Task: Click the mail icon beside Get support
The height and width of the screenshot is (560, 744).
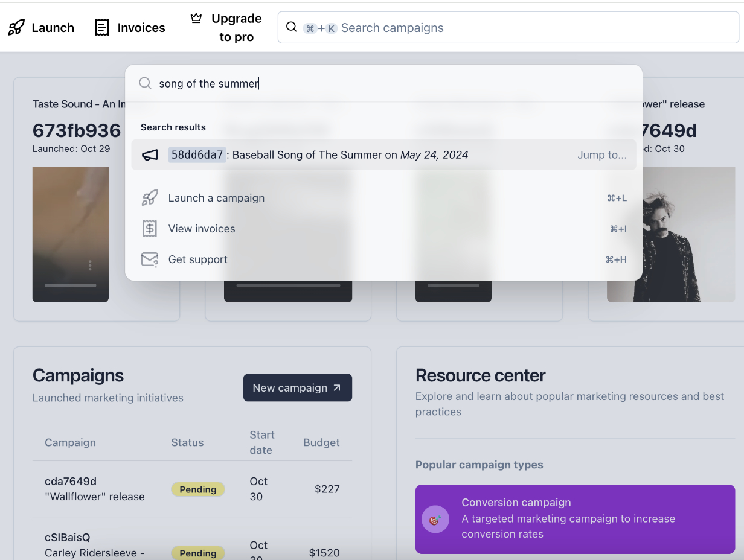Action: [149, 259]
